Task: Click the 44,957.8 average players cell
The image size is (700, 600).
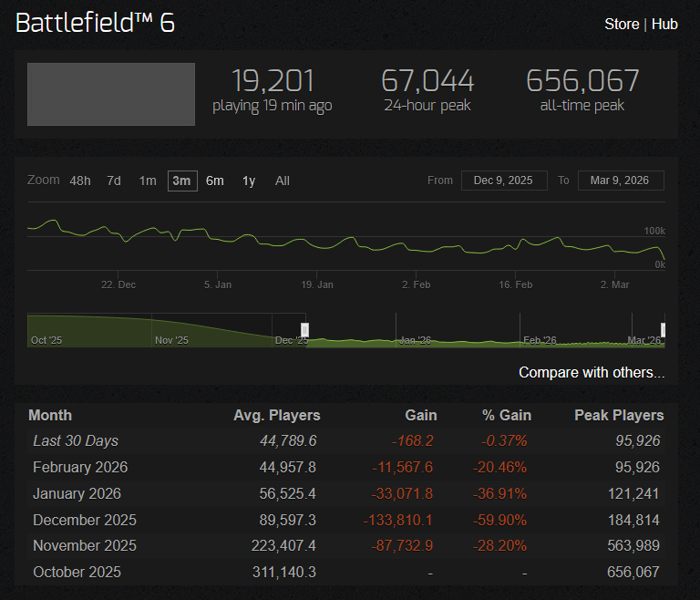Action: click(288, 467)
